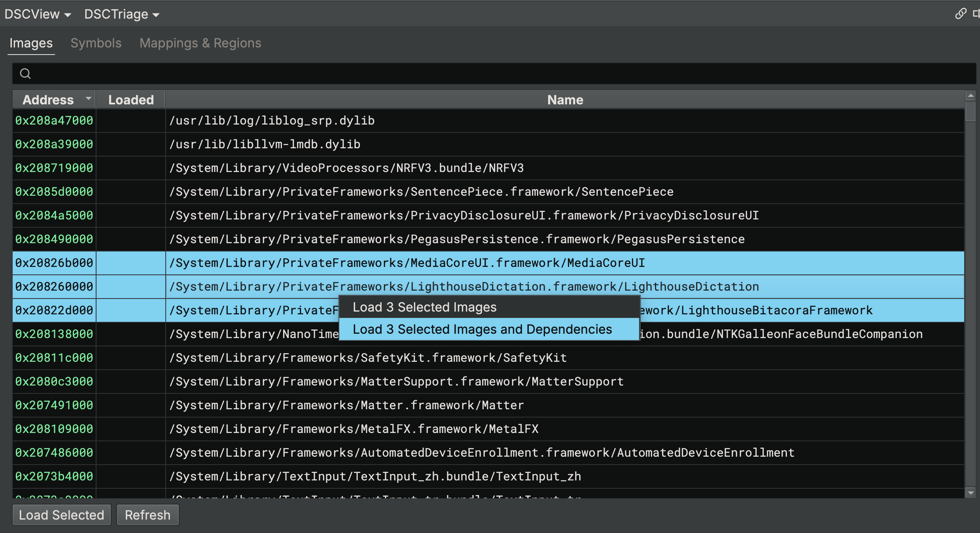Click address 0x2084a5000
This screenshot has width=980, height=533.
tap(54, 215)
